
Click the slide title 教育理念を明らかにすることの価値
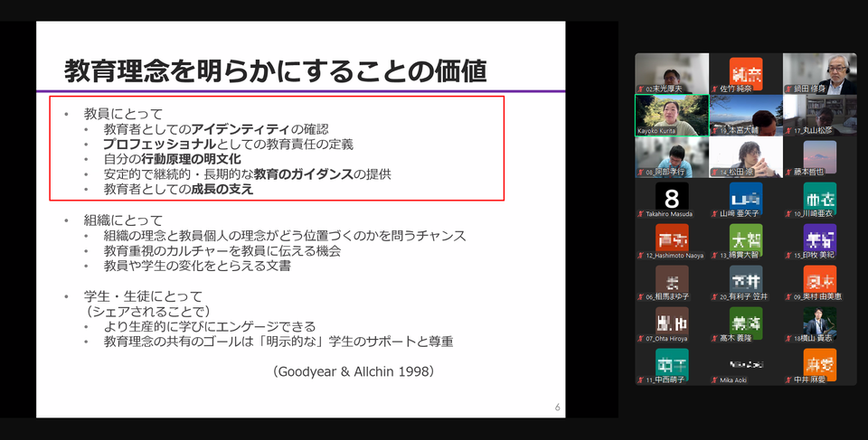tap(276, 70)
